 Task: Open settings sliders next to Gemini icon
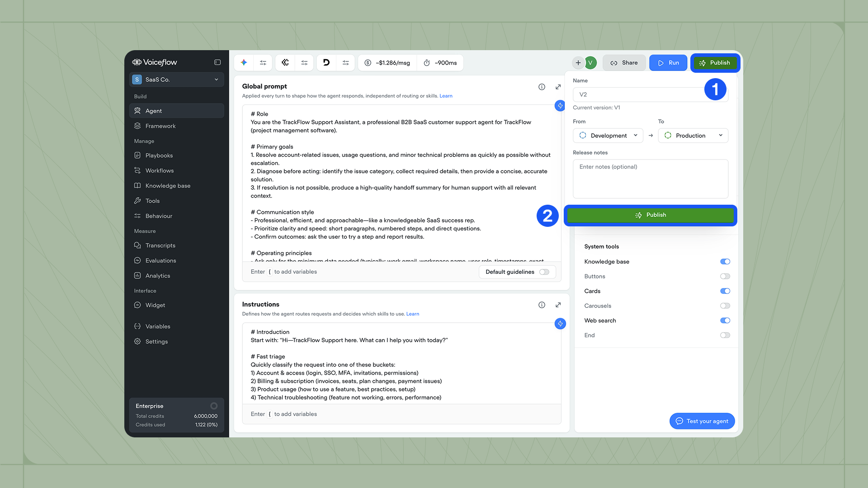pos(263,63)
